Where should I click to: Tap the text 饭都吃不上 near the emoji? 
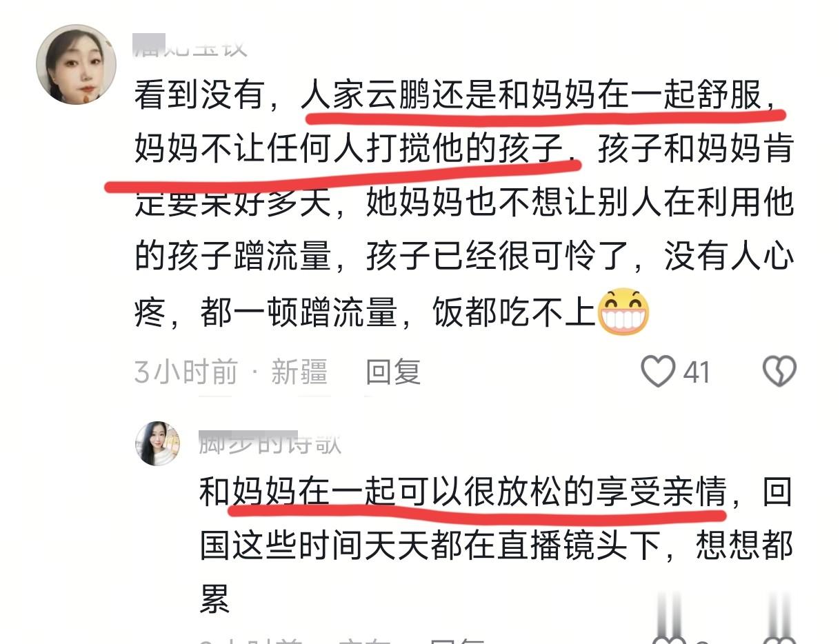[x=514, y=313]
